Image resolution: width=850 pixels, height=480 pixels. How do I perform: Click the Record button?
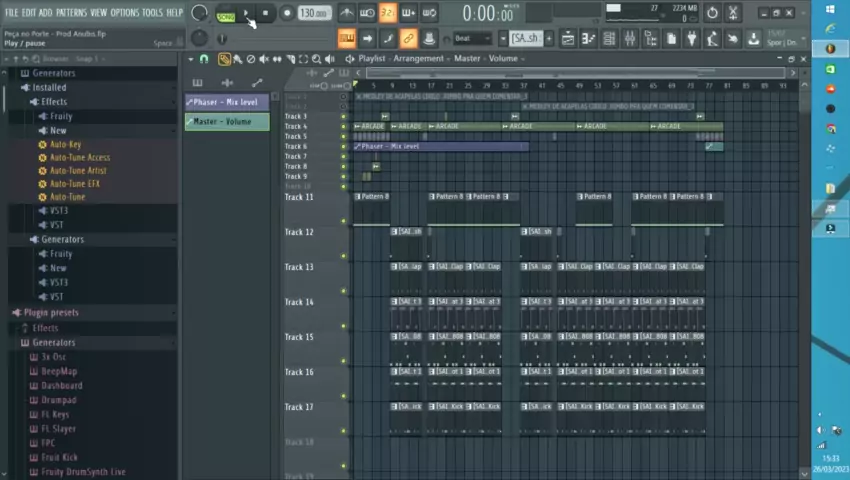pos(286,13)
